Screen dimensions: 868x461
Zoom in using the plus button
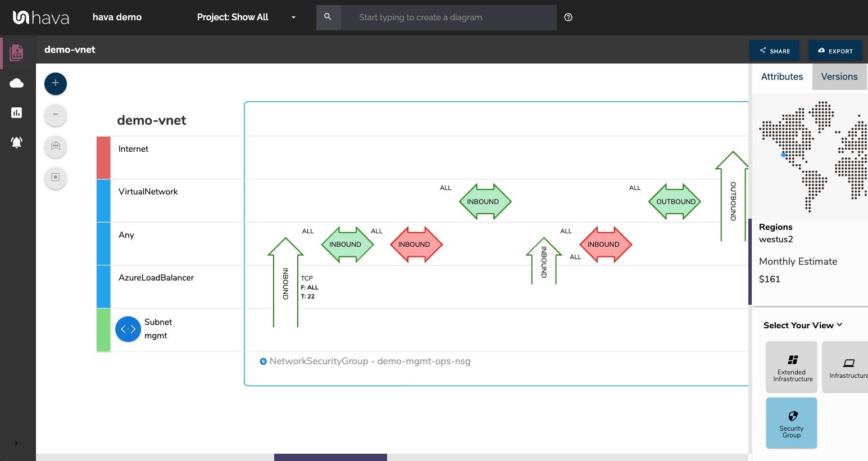point(55,83)
